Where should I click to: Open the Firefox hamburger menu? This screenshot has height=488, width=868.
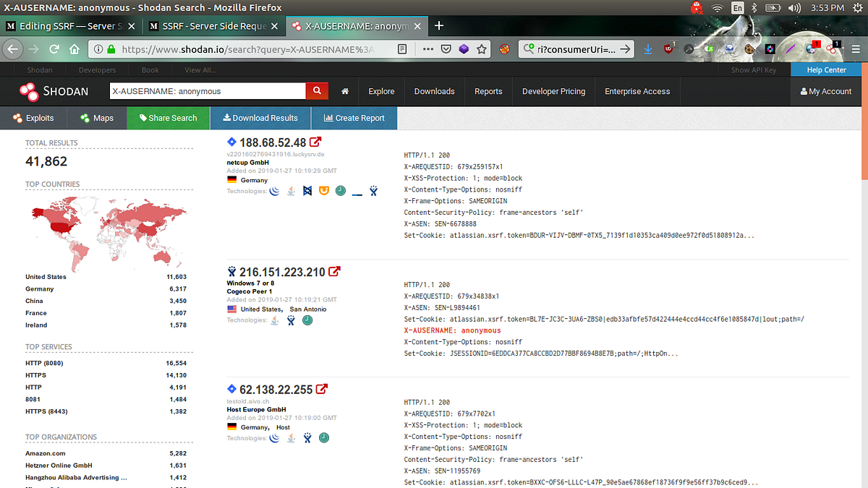click(x=854, y=49)
